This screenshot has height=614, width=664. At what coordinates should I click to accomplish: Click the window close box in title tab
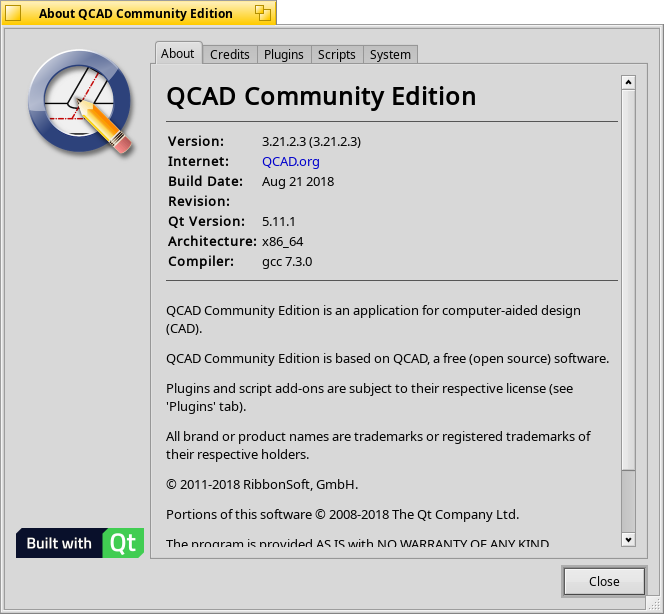(13, 13)
